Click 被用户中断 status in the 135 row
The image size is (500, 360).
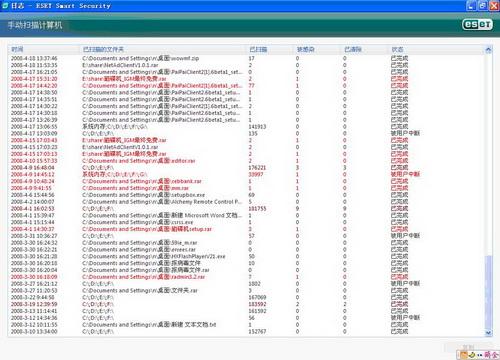pyautogui.click(x=405, y=133)
